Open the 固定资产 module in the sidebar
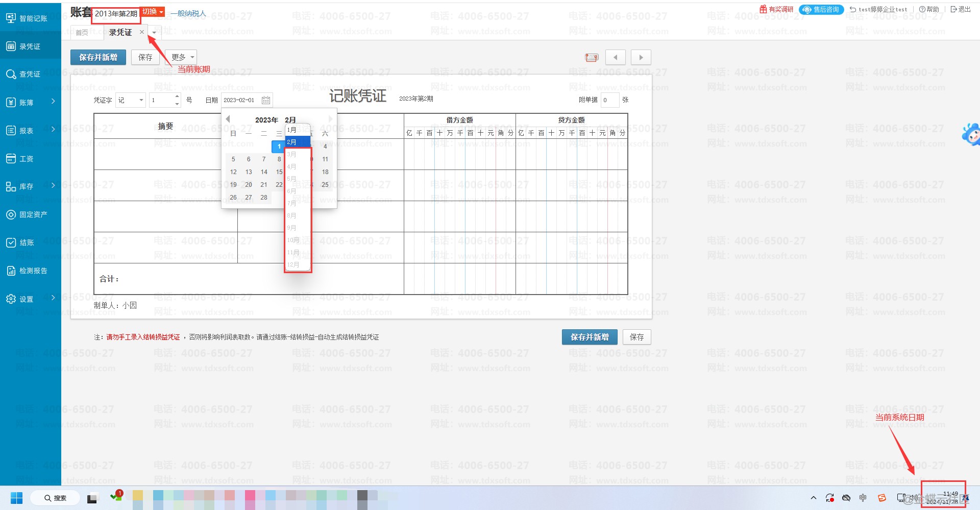The width and height of the screenshot is (980, 510). pyautogui.click(x=30, y=214)
